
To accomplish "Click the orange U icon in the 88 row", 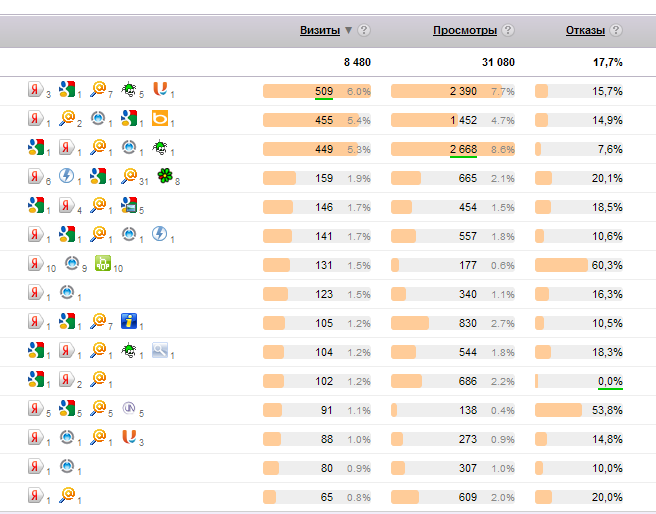I will tap(129, 437).
